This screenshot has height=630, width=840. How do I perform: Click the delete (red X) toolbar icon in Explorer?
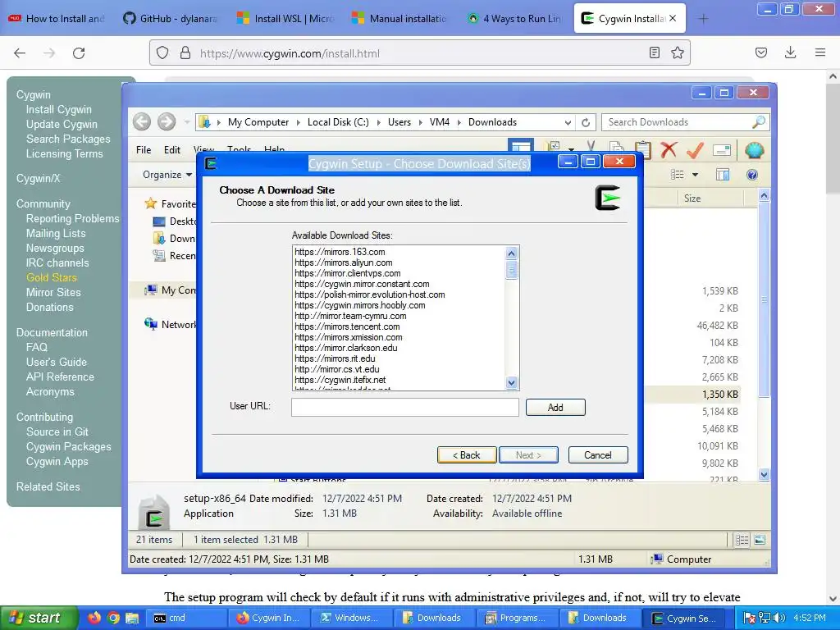(x=668, y=150)
